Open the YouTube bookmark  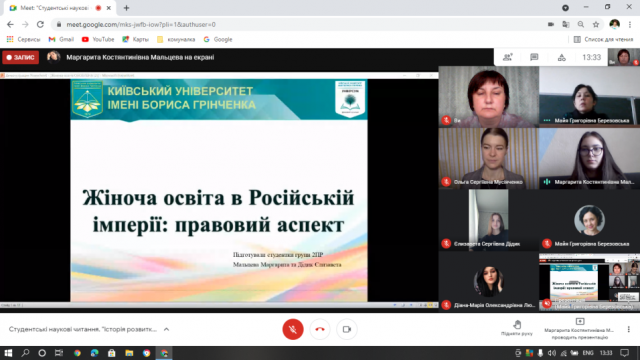click(98, 40)
